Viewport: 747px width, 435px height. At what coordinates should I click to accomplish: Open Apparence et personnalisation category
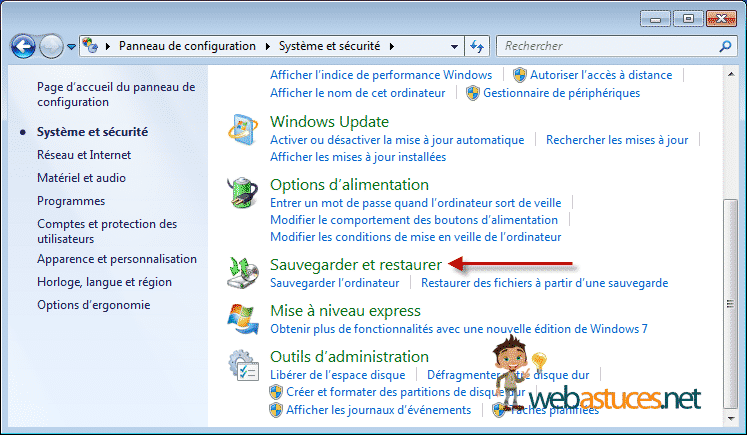117,259
